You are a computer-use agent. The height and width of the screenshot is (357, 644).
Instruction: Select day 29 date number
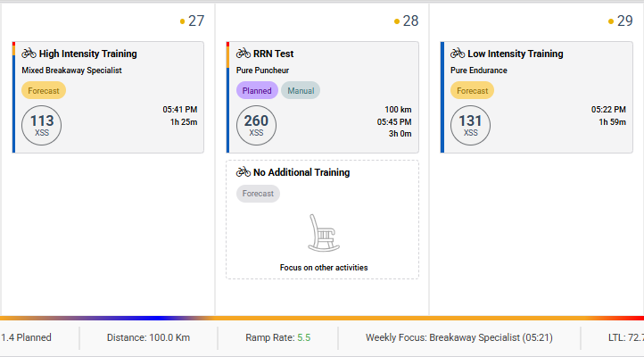tap(624, 21)
